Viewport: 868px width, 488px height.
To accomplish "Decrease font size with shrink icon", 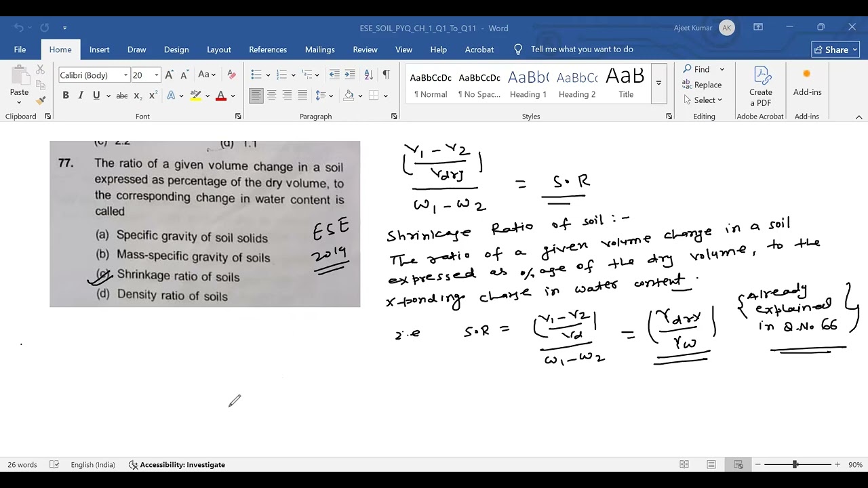I will pyautogui.click(x=184, y=75).
